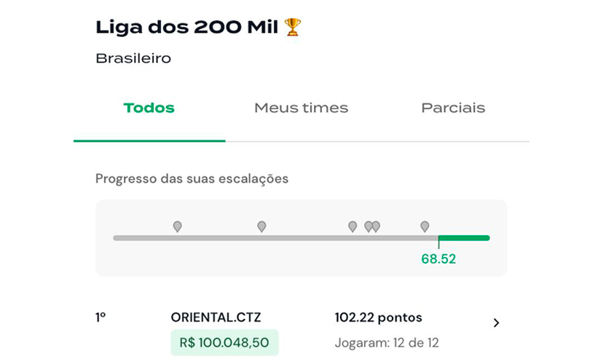Click the third pin marker on progress bar
Viewport: 603px width, 364px height.
(x=352, y=226)
